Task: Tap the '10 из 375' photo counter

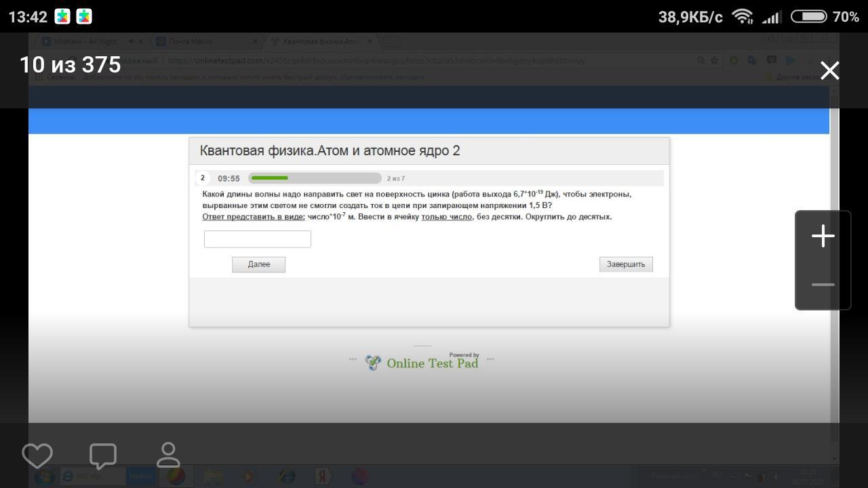Action: click(x=71, y=64)
